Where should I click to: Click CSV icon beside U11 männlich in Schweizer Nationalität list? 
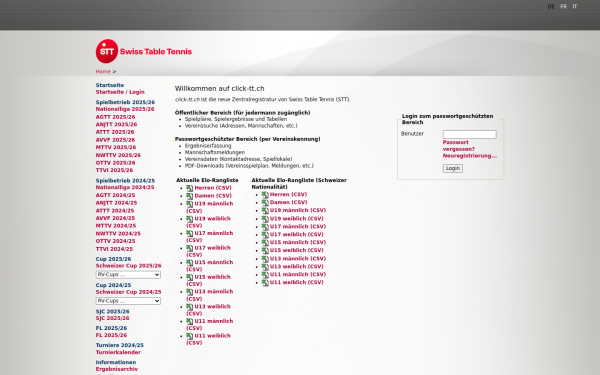265,275
